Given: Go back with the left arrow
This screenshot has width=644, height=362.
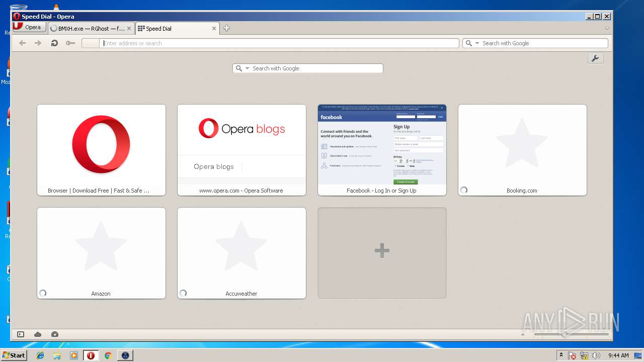Looking at the screenshot, I should [22, 43].
